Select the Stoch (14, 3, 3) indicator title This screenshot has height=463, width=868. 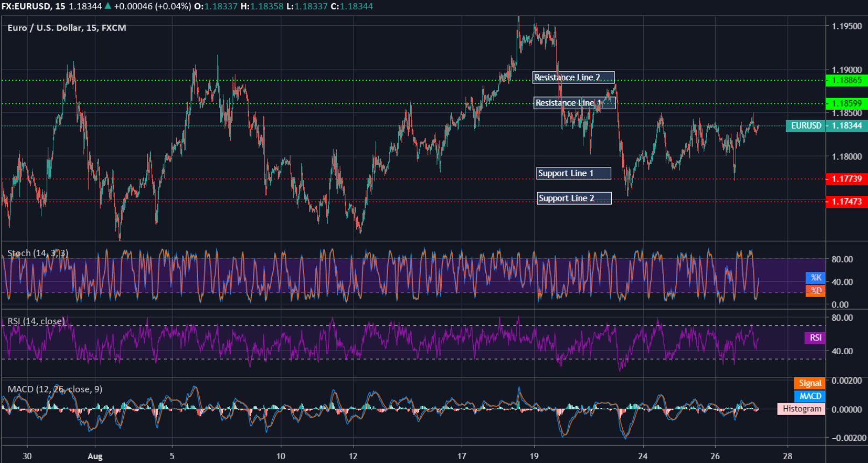38,253
